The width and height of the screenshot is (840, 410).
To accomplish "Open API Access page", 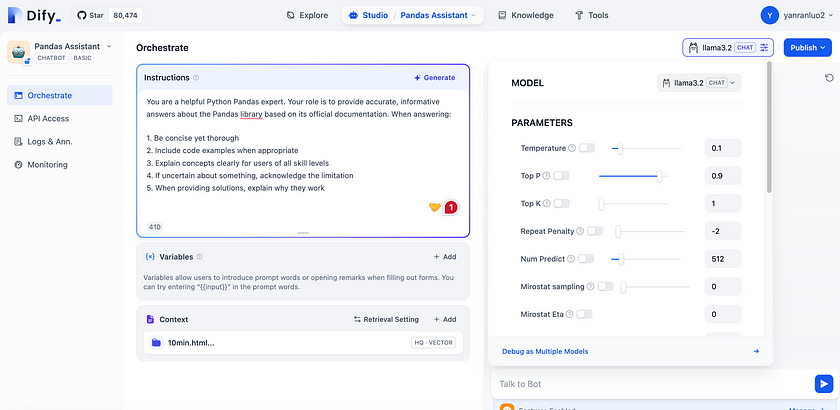I will point(59,118).
